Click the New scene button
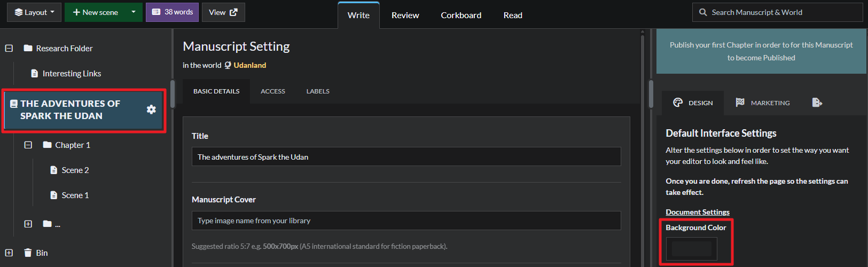Image resolution: width=868 pixels, height=267 pixels. pos(95,12)
